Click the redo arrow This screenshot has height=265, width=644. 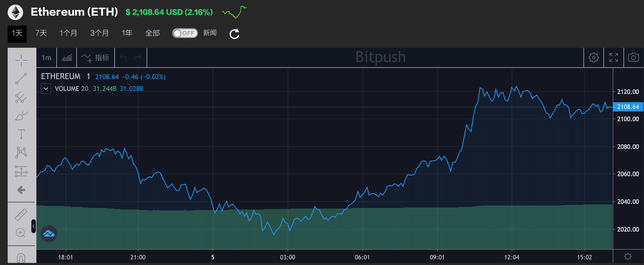point(138,58)
